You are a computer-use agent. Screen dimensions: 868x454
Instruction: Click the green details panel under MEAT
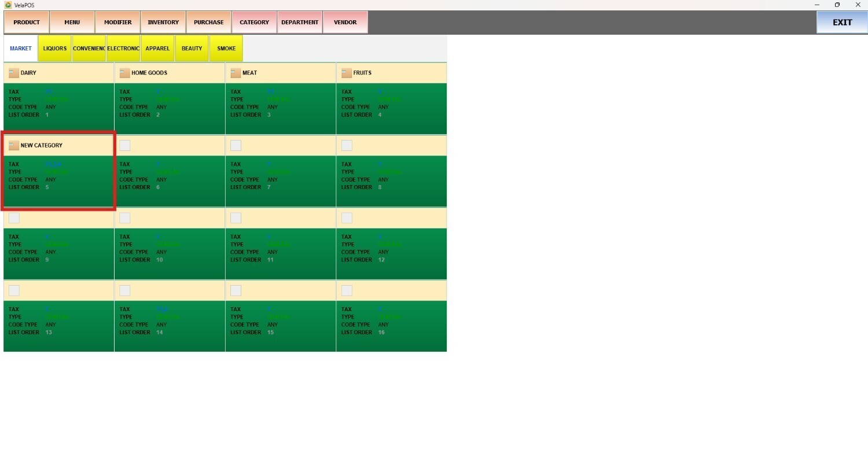pos(280,109)
